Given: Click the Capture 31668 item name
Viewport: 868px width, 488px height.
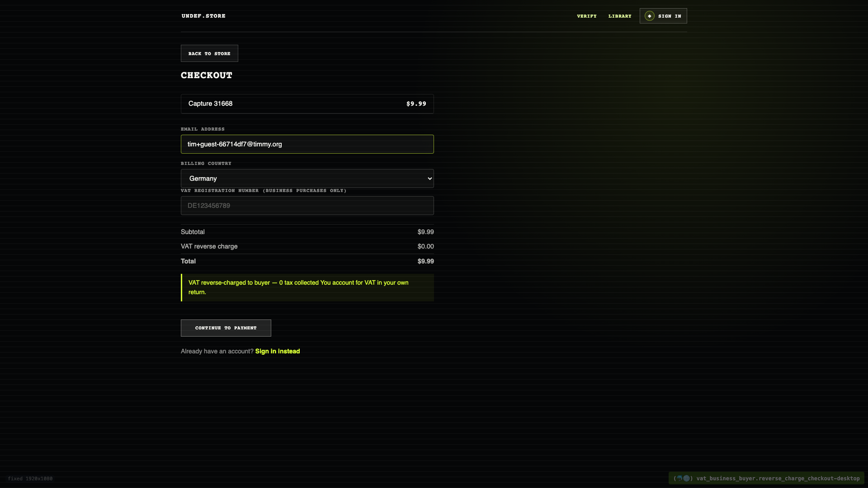Looking at the screenshot, I should click(x=210, y=103).
